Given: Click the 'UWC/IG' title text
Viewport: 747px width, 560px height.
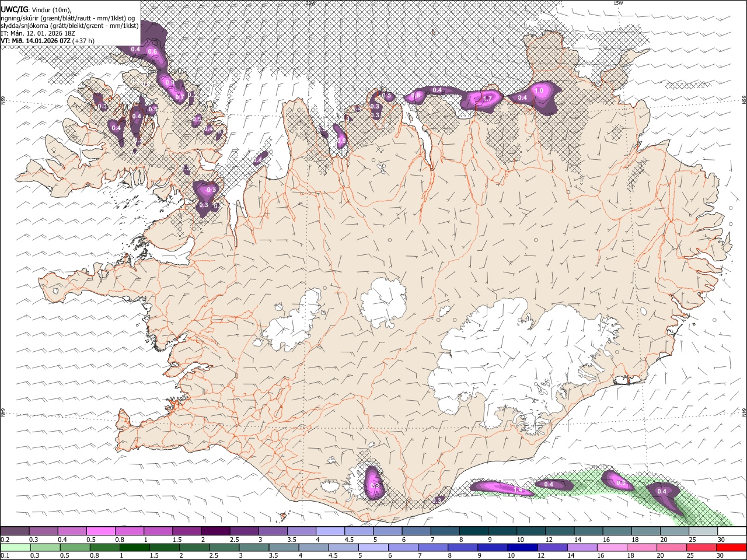Looking at the screenshot, I should coord(13,9).
